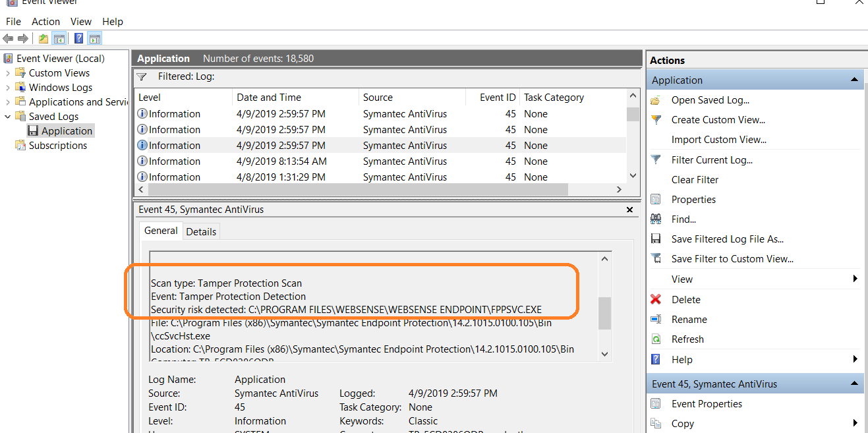Screen dimensions: 868x433
Task: Open the Action menu
Action: tap(45, 21)
